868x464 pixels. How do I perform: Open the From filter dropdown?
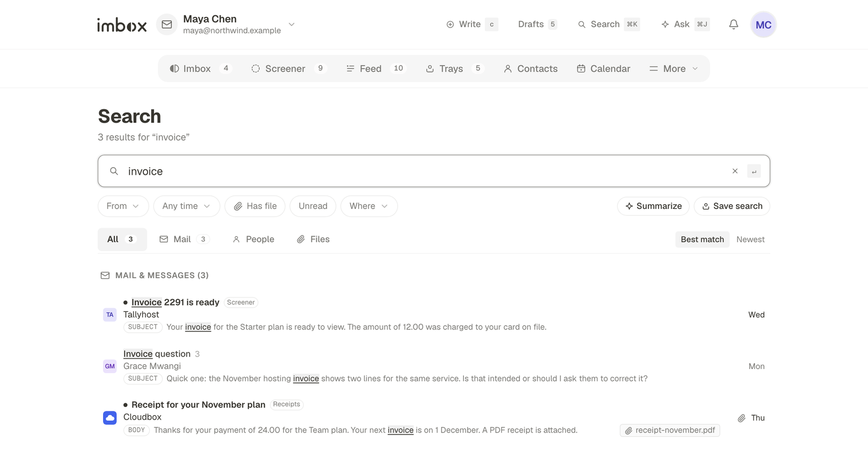123,206
